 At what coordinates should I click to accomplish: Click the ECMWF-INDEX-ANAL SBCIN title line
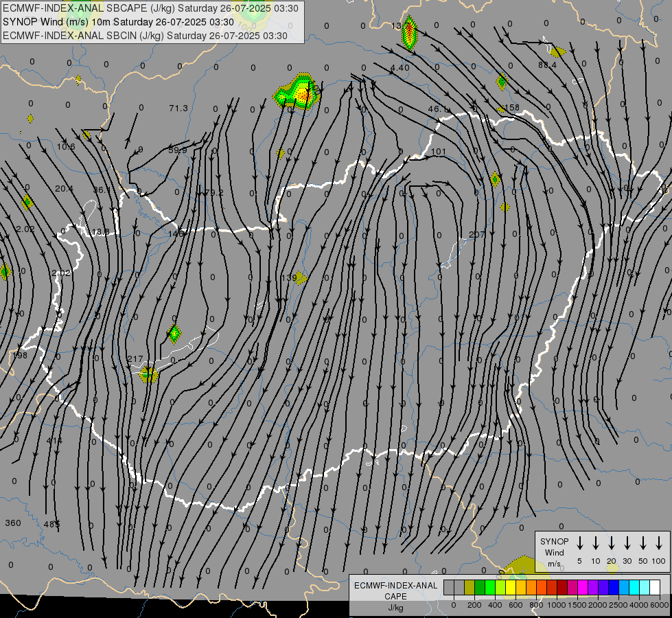pyautogui.click(x=145, y=36)
